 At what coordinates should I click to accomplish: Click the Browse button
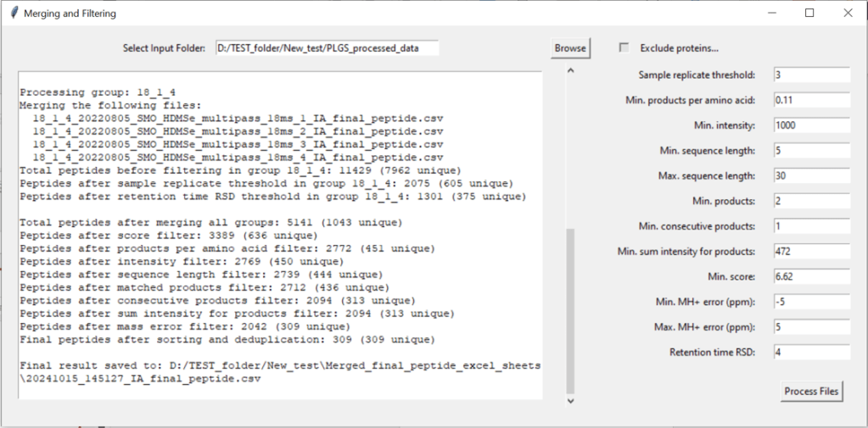[570, 48]
